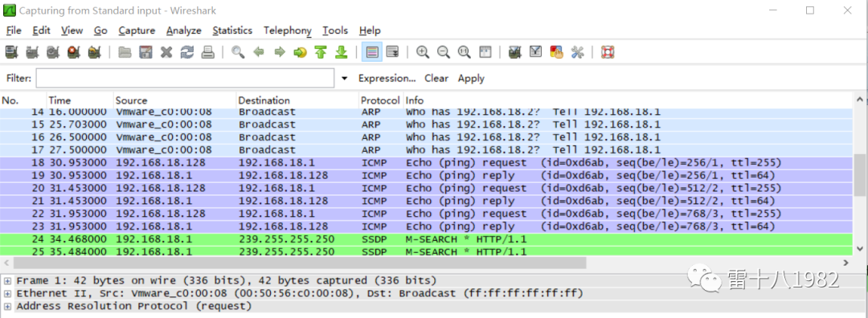Expand the Ethernet II details tree
868x318 pixels.
click(x=8, y=293)
